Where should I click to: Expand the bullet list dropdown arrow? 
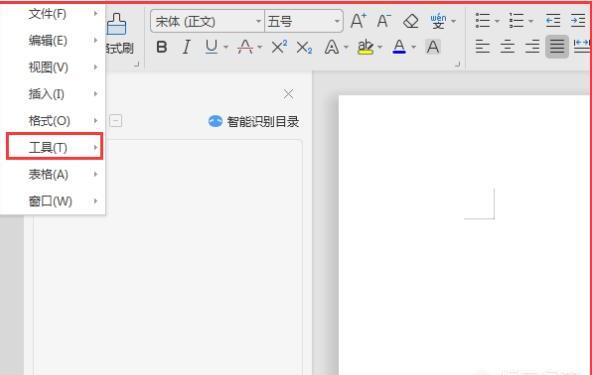tap(497, 21)
